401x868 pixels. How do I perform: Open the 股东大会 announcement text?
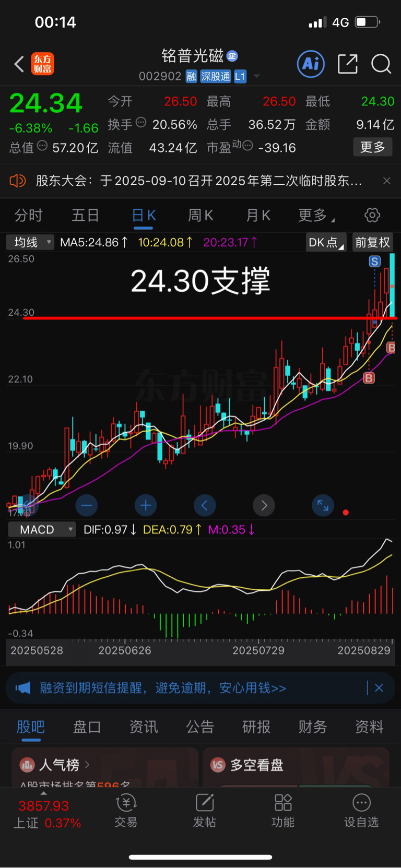click(x=199, y=181)
